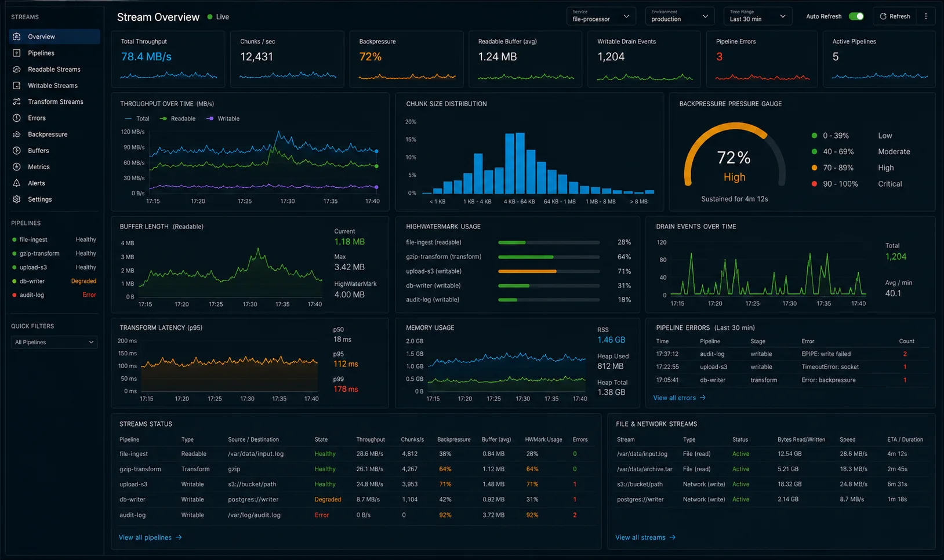The width and height of the screenshot is (944, 560).
Task: Click the backpressure 72% gauge arc
Action: point(735,153)
